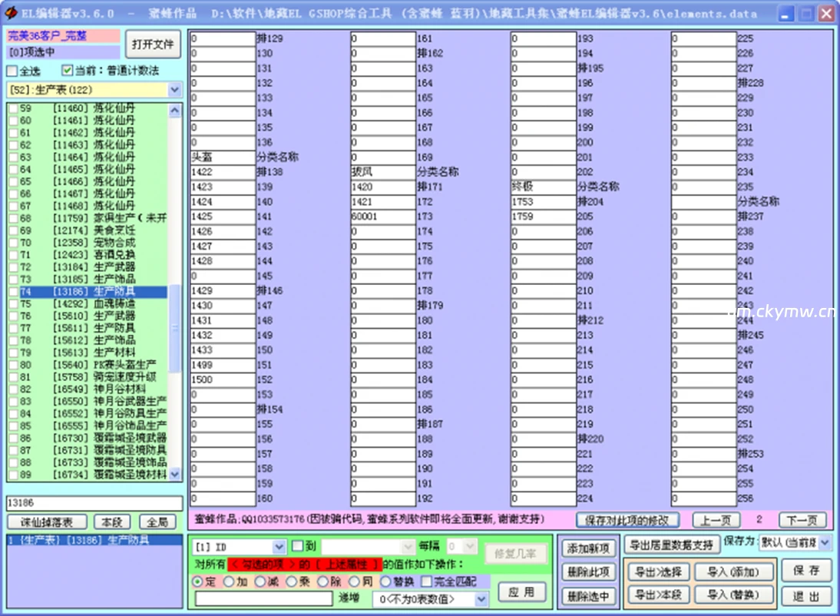Viewport: 840px width, 616px height.
Task: Click the 导入(替换) button
Action: [733, 594]
